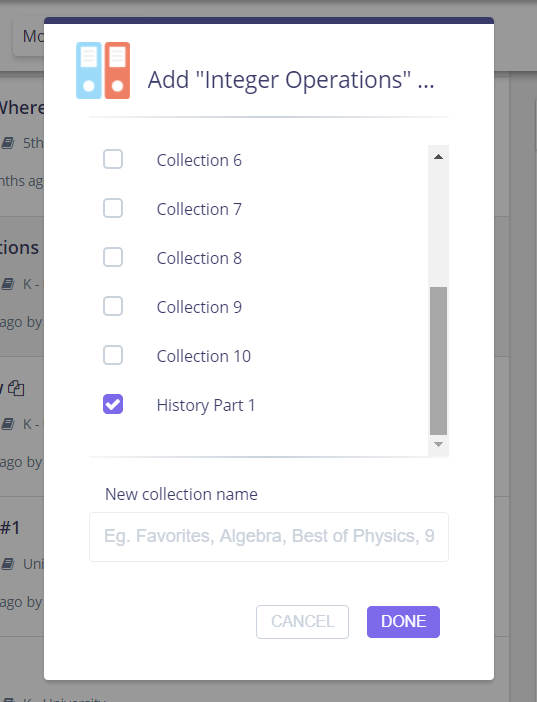
Task: Click the collection list scrollbar thumb
Action: [438, 361]
